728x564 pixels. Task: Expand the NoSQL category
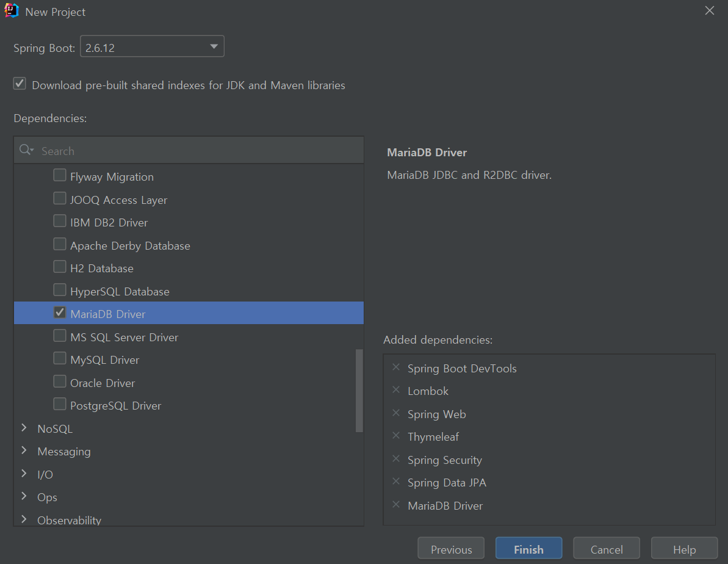24,428
